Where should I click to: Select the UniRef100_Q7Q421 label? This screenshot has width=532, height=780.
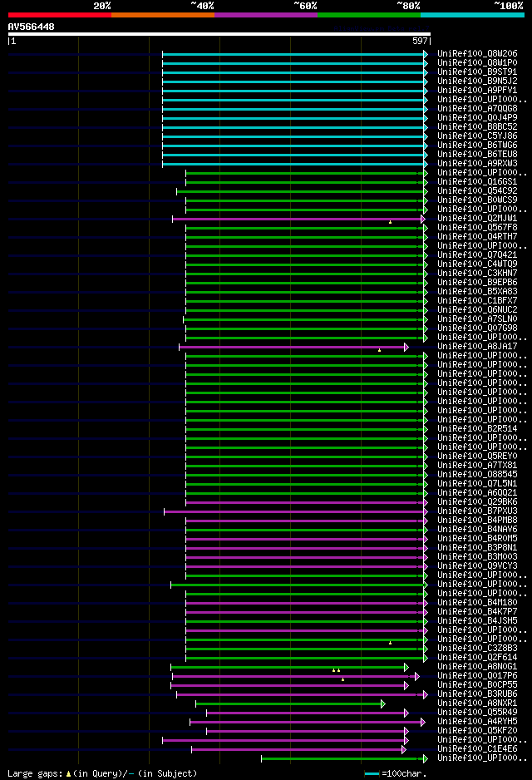pos(477,254)
